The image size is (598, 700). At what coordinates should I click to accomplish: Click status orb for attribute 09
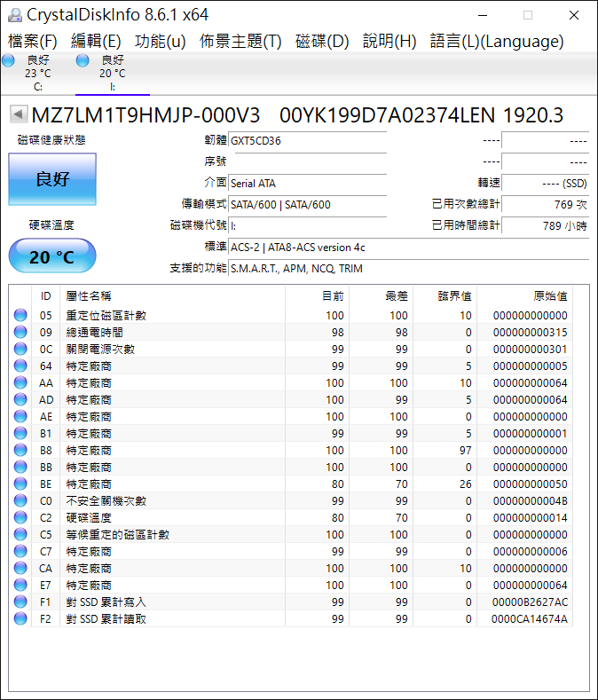coord(20,332)
